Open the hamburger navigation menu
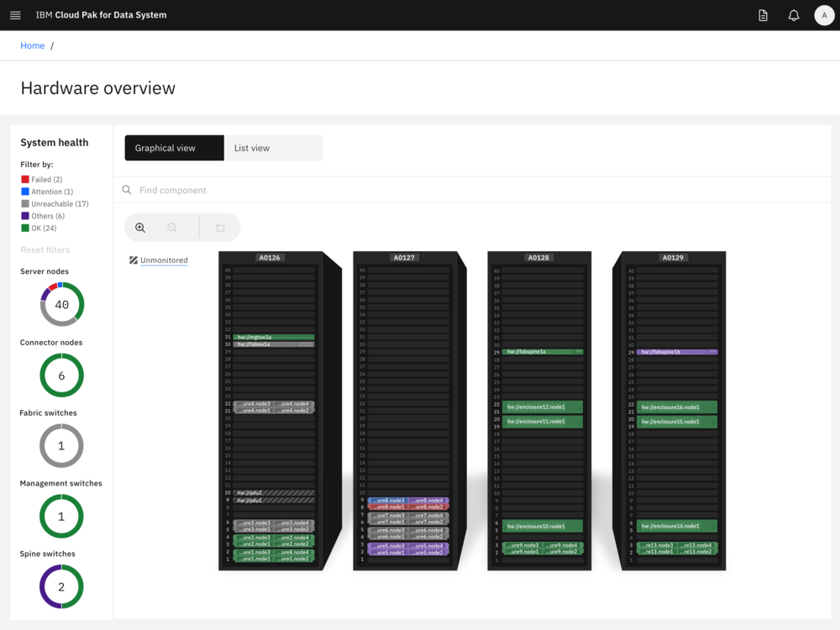The height and width of the screenshot is (630, 840). tap(15, 15)
